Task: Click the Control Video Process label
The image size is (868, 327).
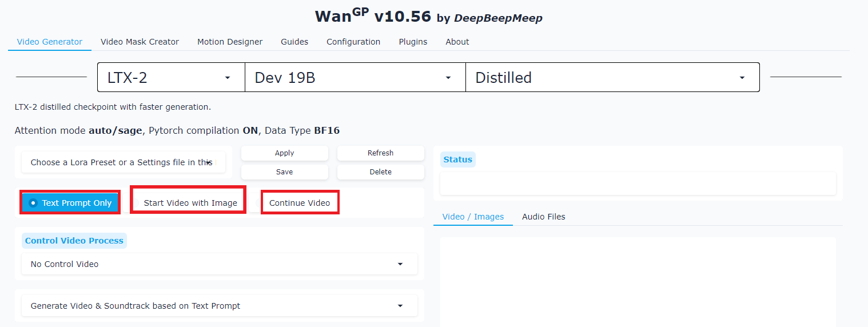Action: click(74, 241)
